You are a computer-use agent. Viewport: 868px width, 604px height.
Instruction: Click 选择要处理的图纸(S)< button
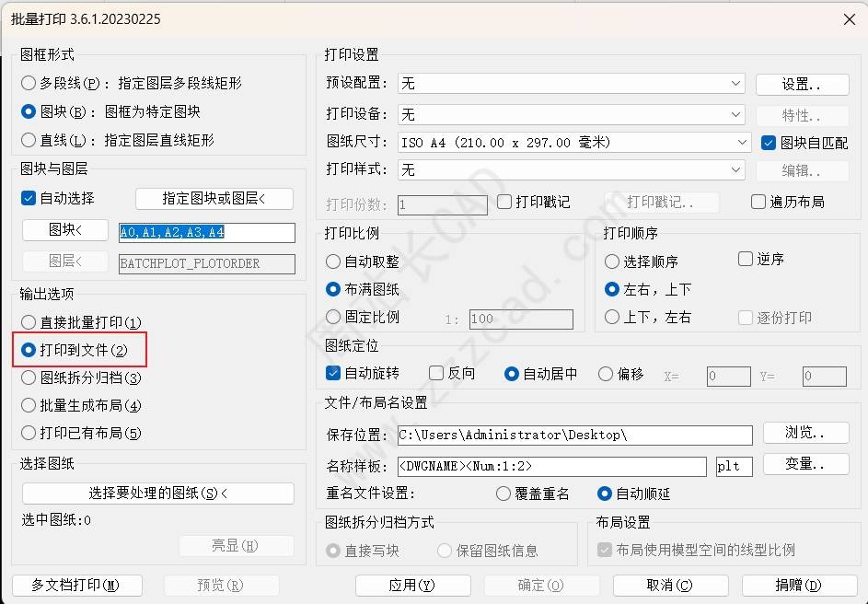(157, 494)
